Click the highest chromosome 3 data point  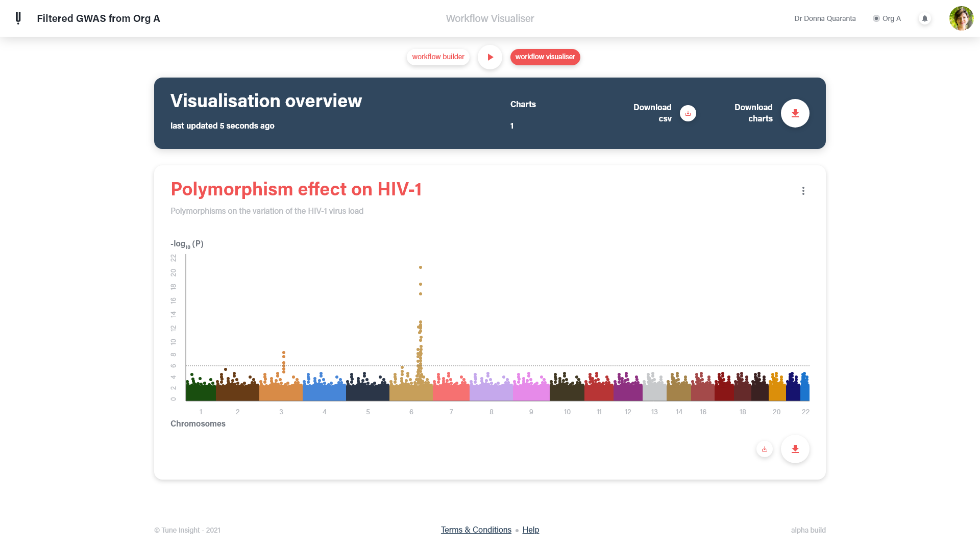pyautogui.click(x=284, y=353)
